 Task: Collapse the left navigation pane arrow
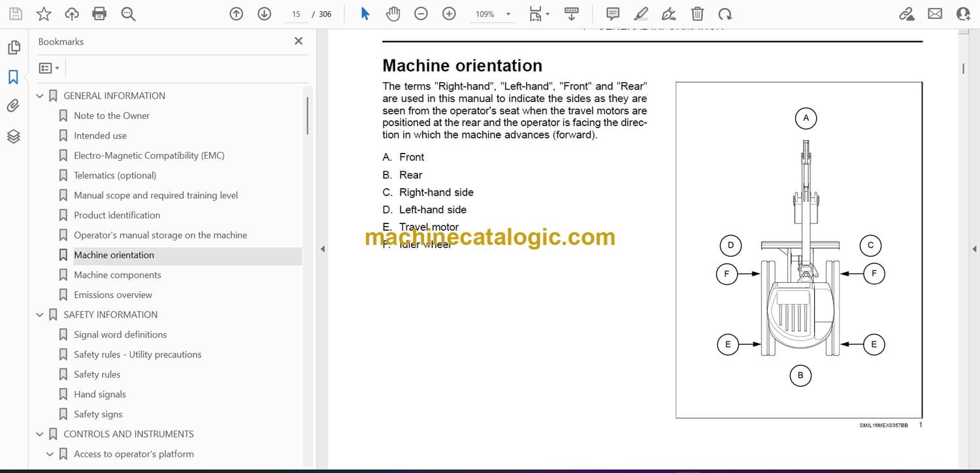click(321, 249)
